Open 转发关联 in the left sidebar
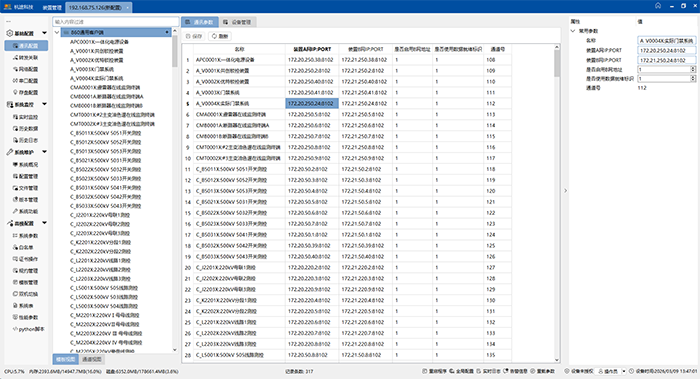This screenshot has height=379, width=700. pos(26,58)
